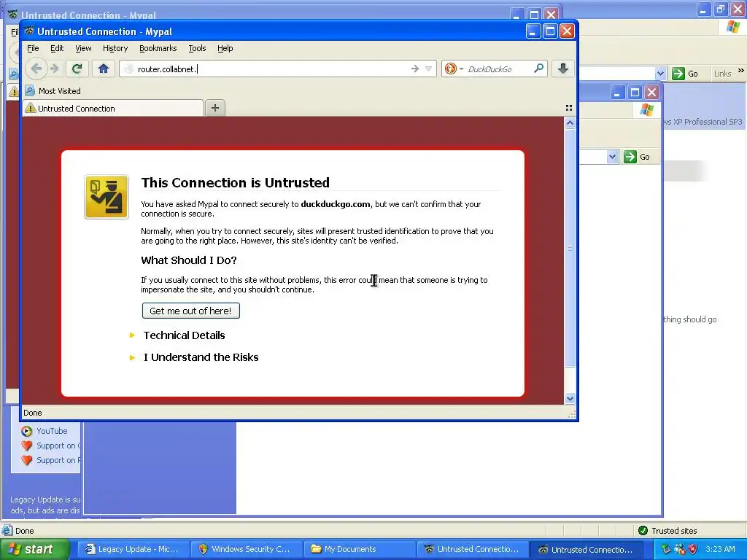Click the What Should I Do? heading

189,260
